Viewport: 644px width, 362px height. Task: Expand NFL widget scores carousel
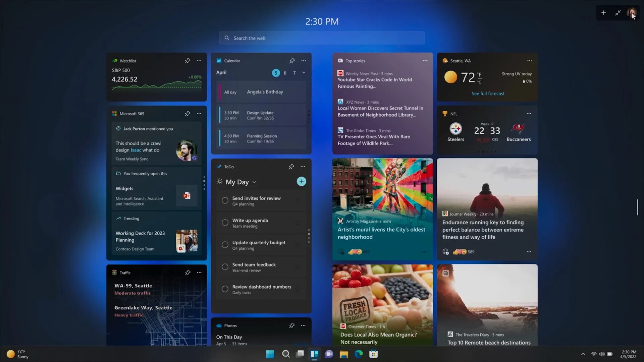click(486, 152)
